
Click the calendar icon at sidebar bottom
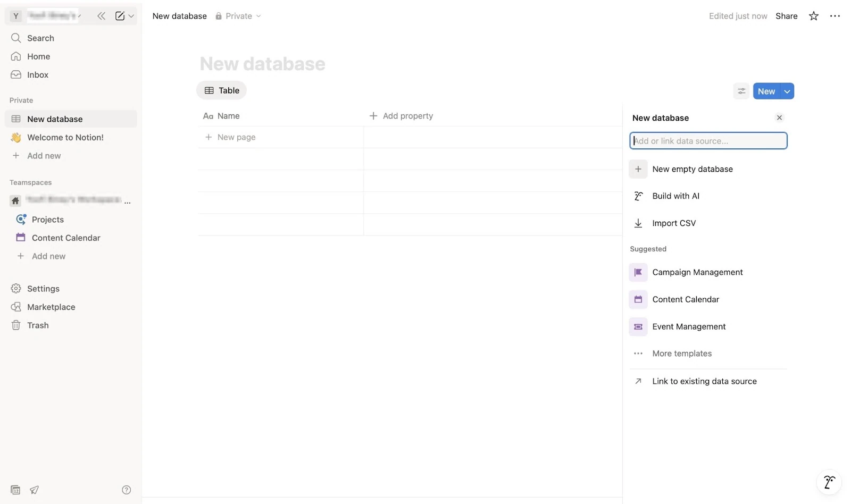(15, 490)
